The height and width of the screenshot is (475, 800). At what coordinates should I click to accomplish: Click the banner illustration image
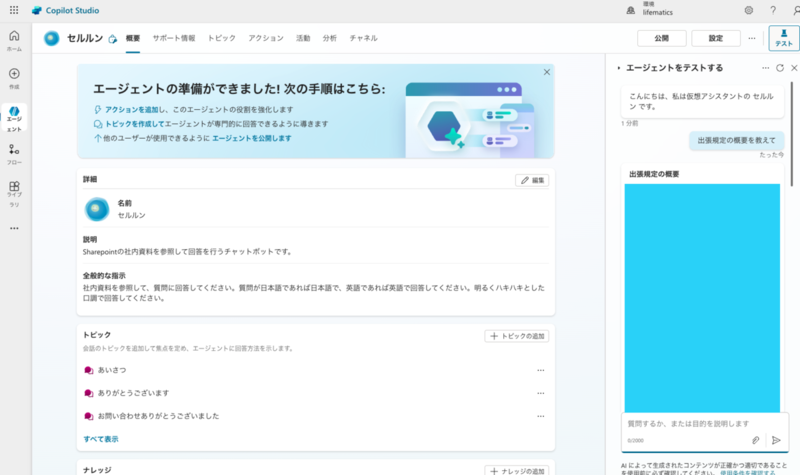(x=470, y=120)
